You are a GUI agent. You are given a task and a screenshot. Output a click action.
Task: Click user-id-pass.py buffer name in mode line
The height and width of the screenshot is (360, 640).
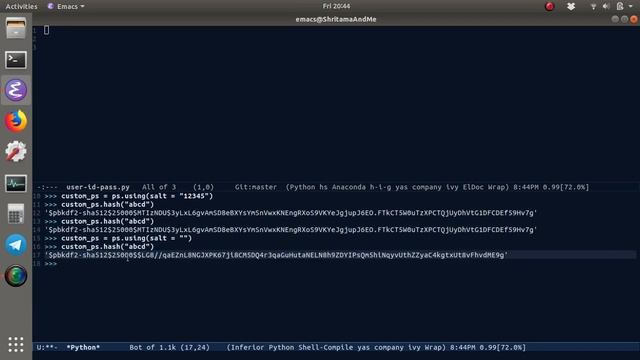pyautogui.click(x=98, y=187)
